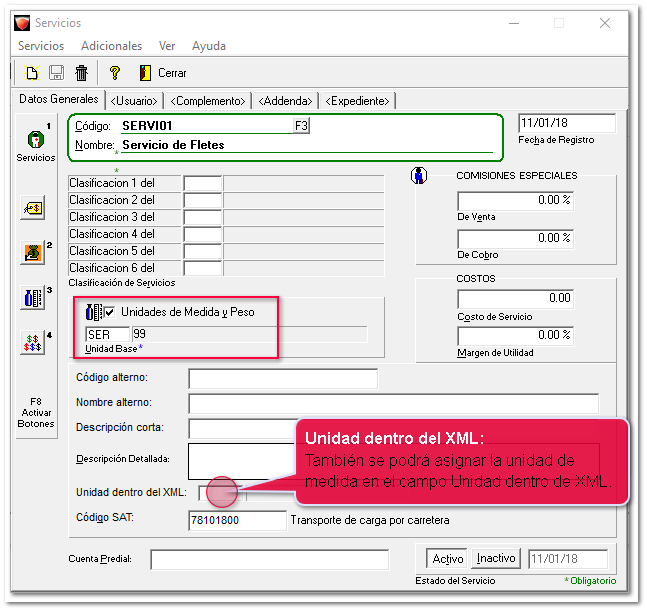The width and height of the screenshot is (647, 611).
Task: Click the sidebar icon numbered 2
Action: tap(32, 253)
